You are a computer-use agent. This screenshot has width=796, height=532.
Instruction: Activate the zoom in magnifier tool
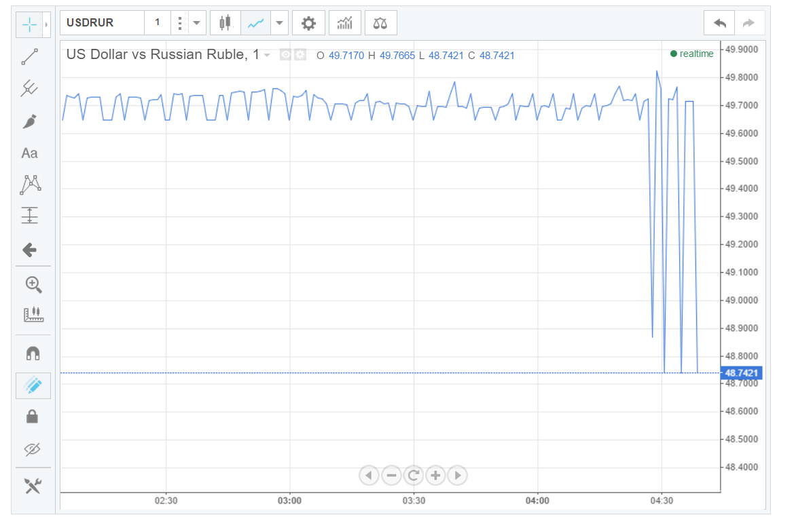pyautogui.click(x=33, y=284)
